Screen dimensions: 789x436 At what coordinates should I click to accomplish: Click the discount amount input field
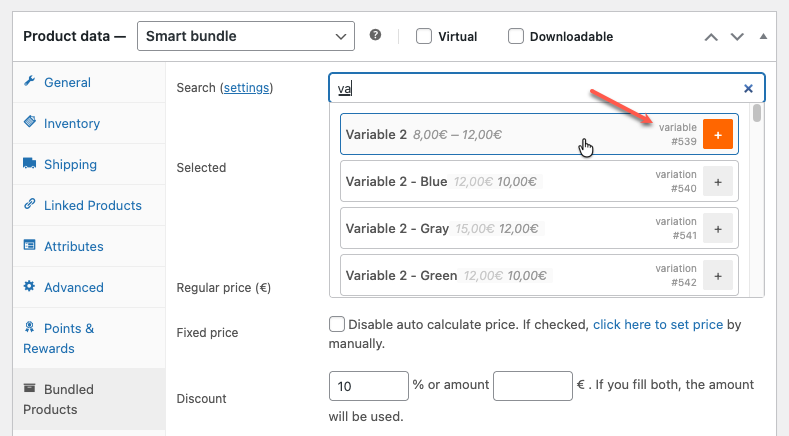[x=533, y=386]
